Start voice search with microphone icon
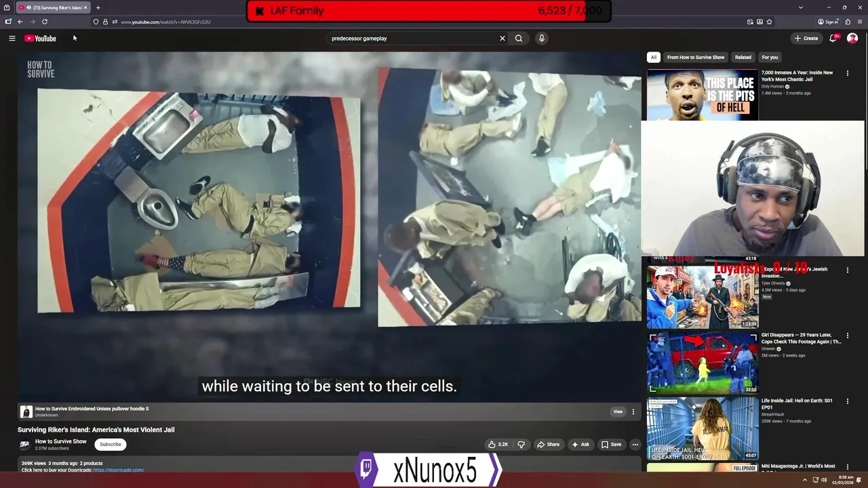This screenshot has height=488, width=868. (541, 39)
